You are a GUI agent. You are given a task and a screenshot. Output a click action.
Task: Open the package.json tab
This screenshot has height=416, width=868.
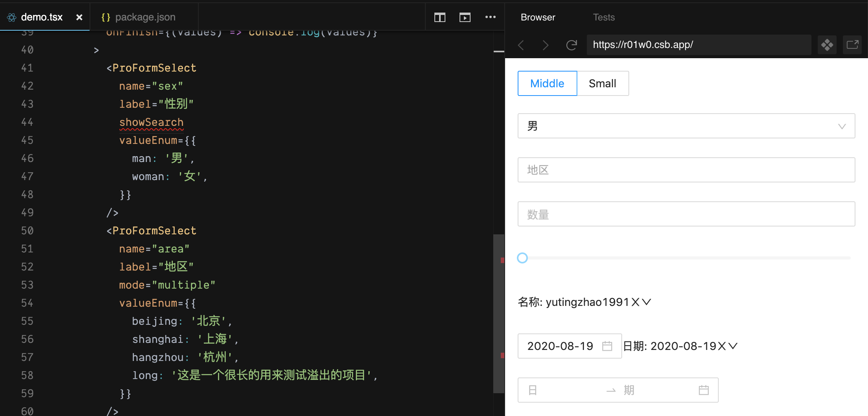pyautogui.click(x=145, y=17)
